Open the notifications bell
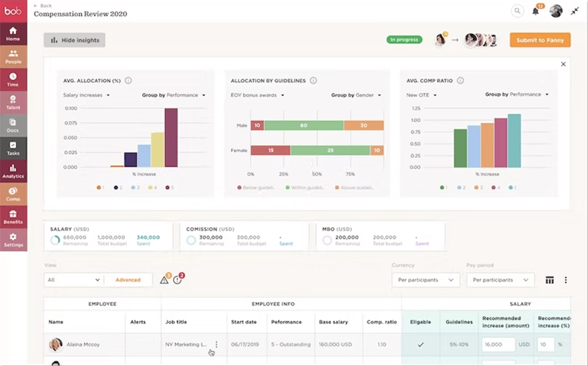The height and width of the screenshot is (366, 588). (x=535, y=11)
